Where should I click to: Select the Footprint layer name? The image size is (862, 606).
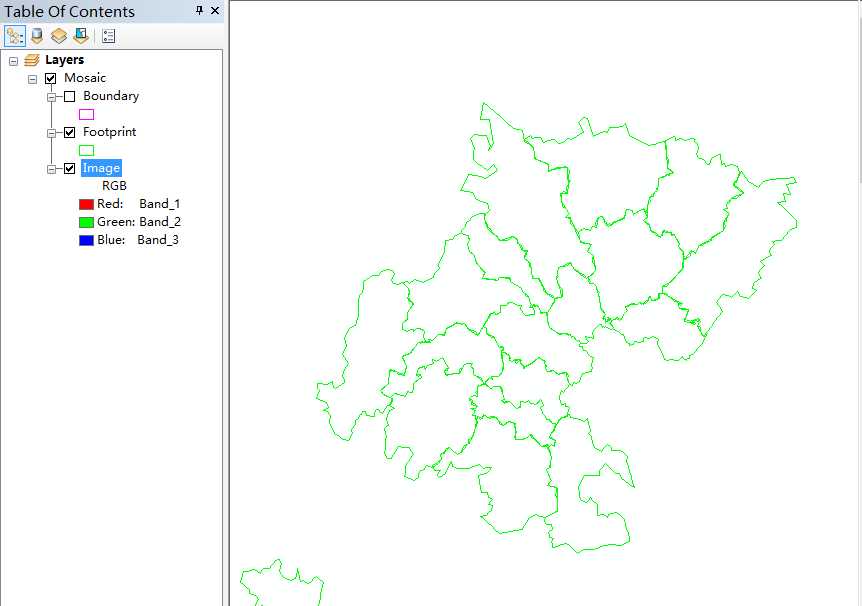point(109,132)
